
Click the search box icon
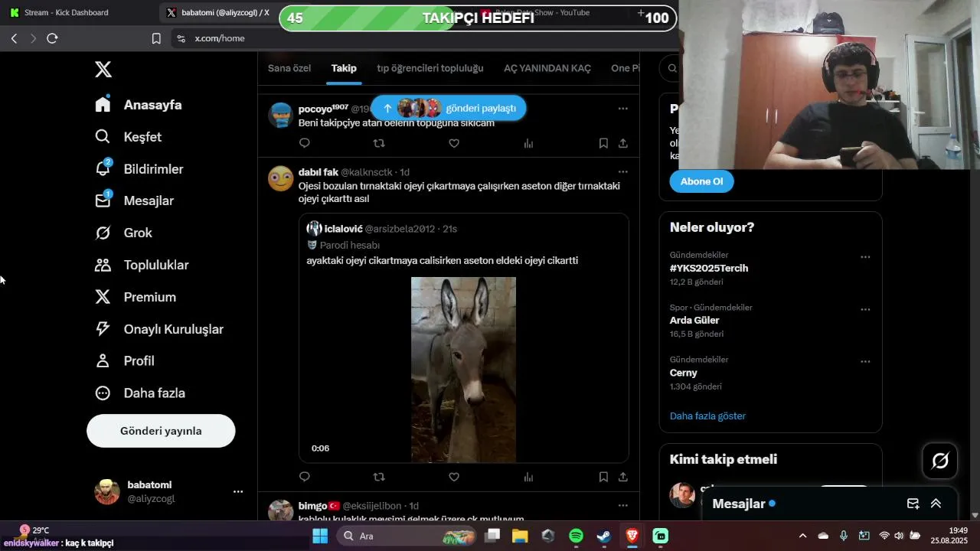click(672, 68)
